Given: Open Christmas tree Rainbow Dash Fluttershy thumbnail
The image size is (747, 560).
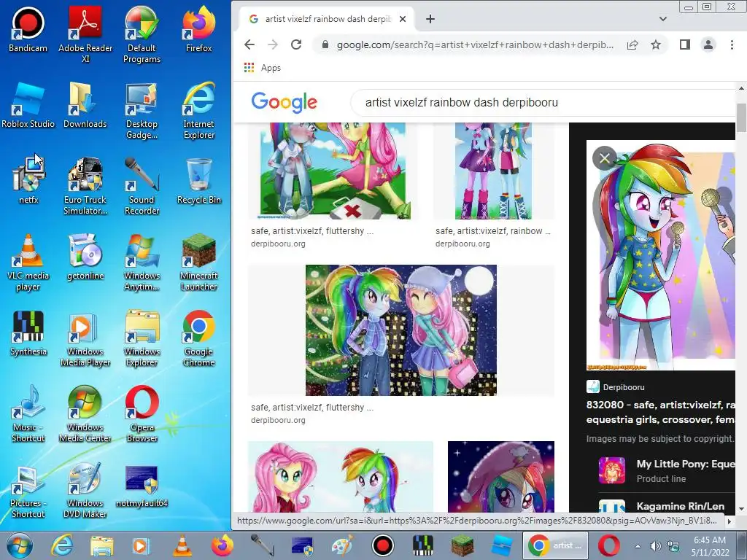Looking at the screenshot, I should (400, 330).
